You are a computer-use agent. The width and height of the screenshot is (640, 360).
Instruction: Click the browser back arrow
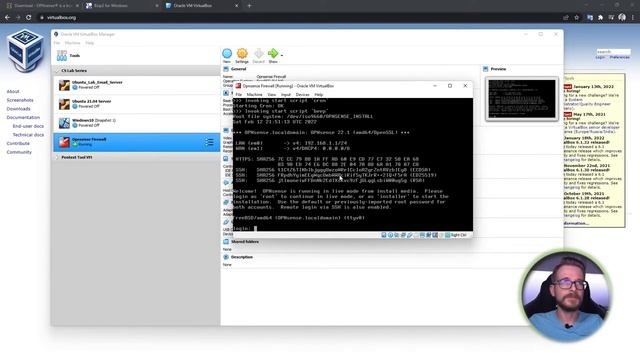pyautogui.click(x=7, y=18)
